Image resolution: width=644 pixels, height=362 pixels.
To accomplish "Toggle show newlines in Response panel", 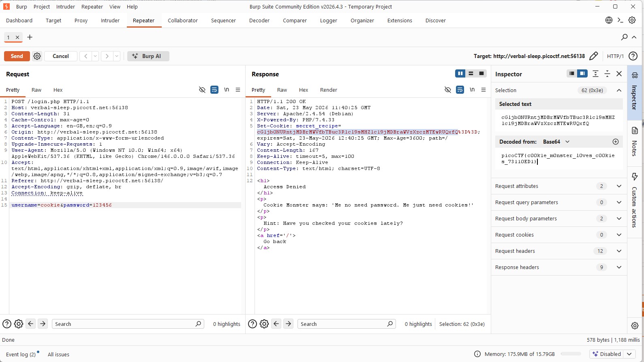I will coord(472,90).
